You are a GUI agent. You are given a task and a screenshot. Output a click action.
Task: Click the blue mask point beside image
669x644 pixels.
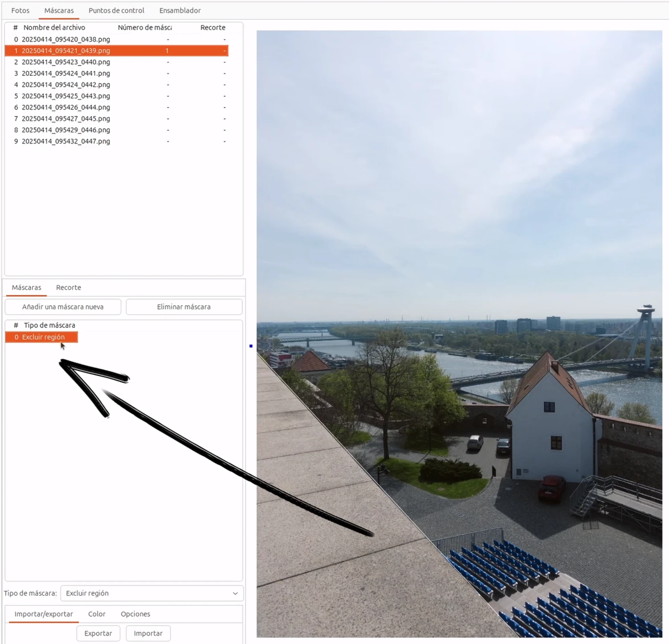pos(251,346)
